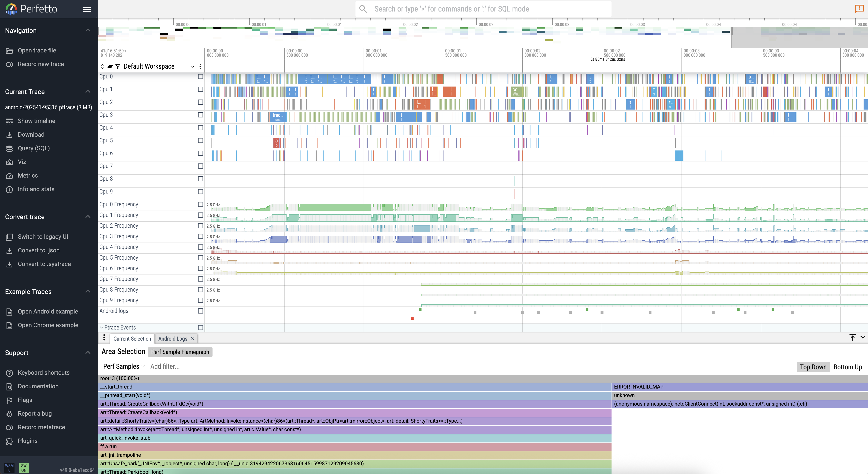This screenshot has height=474, width=868.
Task: Open the track filter icon near workspace selector
Action: tap(118, 66)
